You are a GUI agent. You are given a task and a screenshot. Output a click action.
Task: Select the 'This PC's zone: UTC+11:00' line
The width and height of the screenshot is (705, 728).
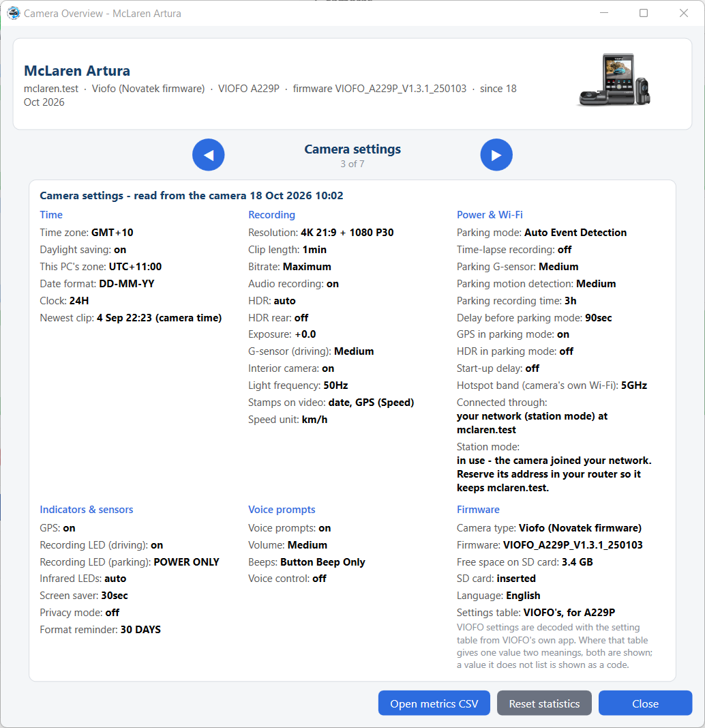pyautogui.click(x=101, y=267)
